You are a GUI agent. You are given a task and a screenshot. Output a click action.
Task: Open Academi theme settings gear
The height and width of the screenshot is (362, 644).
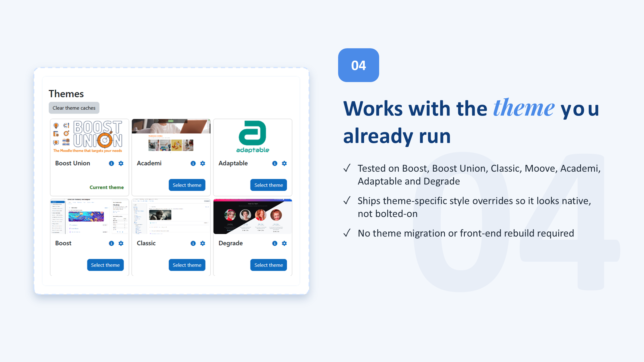pos(203,163)
